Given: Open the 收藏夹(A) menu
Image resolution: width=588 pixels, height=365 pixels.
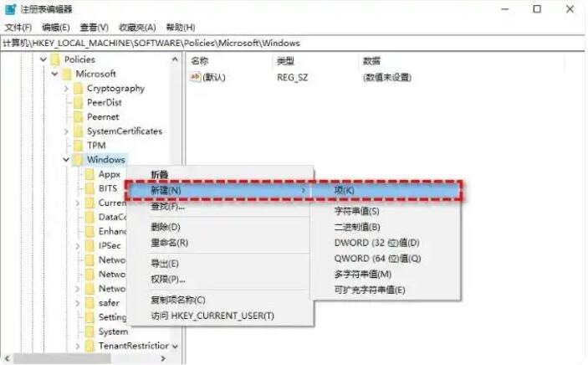Looking at the screenshot, I should pos(137,28).
